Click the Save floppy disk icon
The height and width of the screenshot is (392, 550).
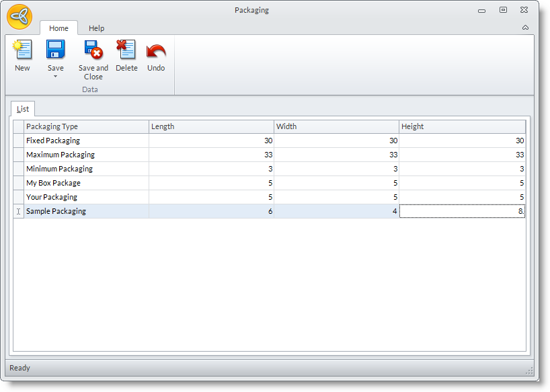55,50
